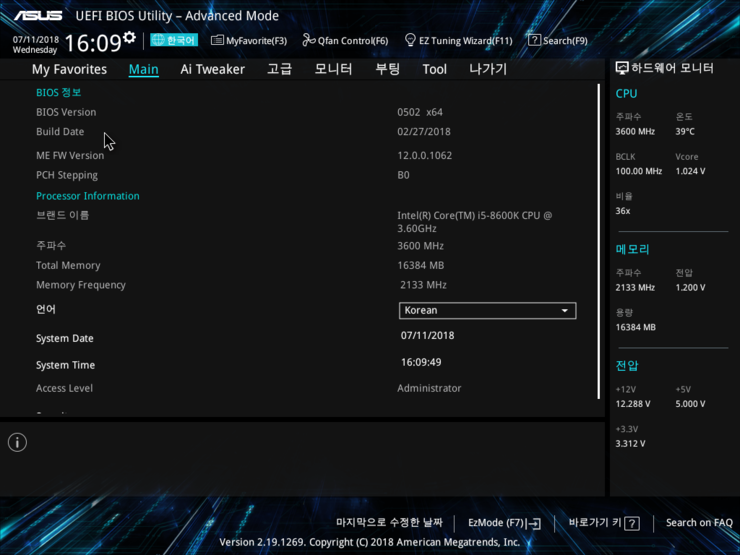Click the BCLK 100.00 MHz reading

tap(639, 171)
